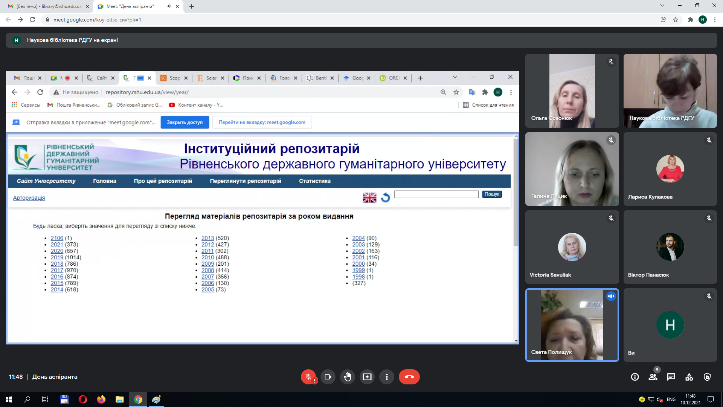Screen dimensions: 723x407
Task: Open Про цей репозитарій menu item
Action: (163, 181)
